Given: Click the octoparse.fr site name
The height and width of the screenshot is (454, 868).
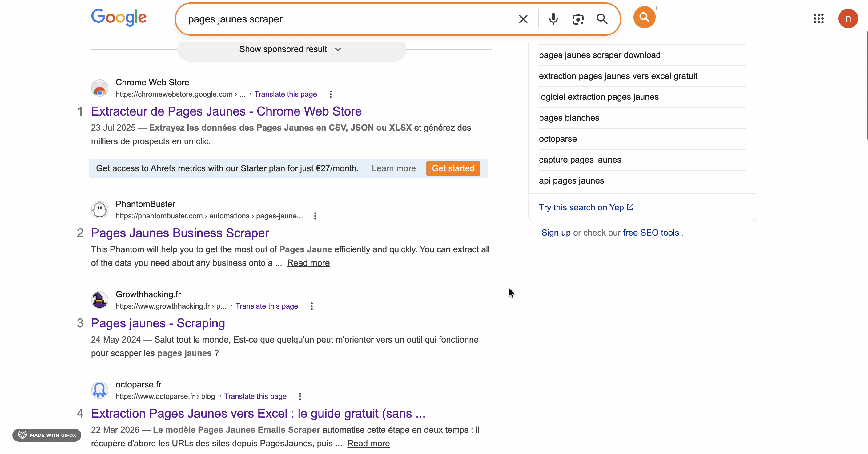Looking at the screenshot, I should [x=138, y=384].
